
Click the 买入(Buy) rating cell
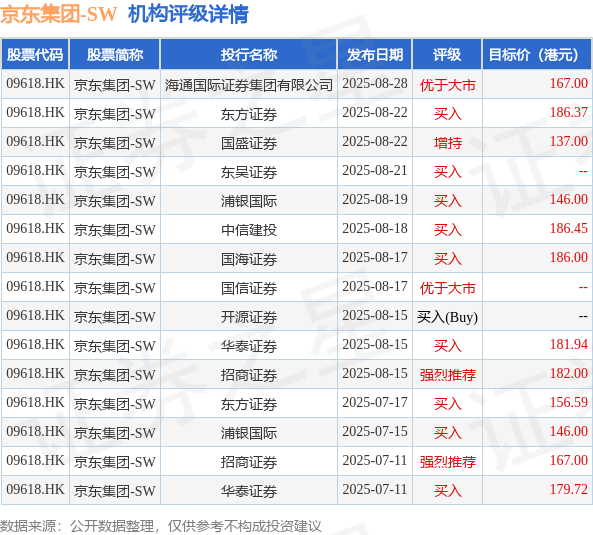[x=447, y=316]
